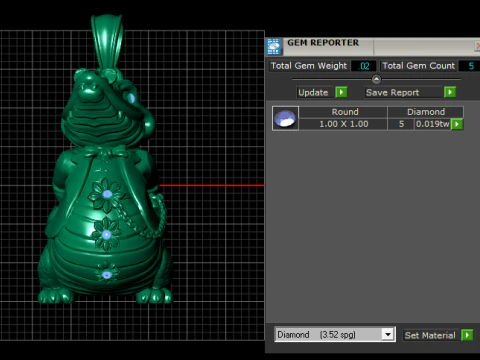Click the green arrow beside Save Report

[x=450, y=92]
